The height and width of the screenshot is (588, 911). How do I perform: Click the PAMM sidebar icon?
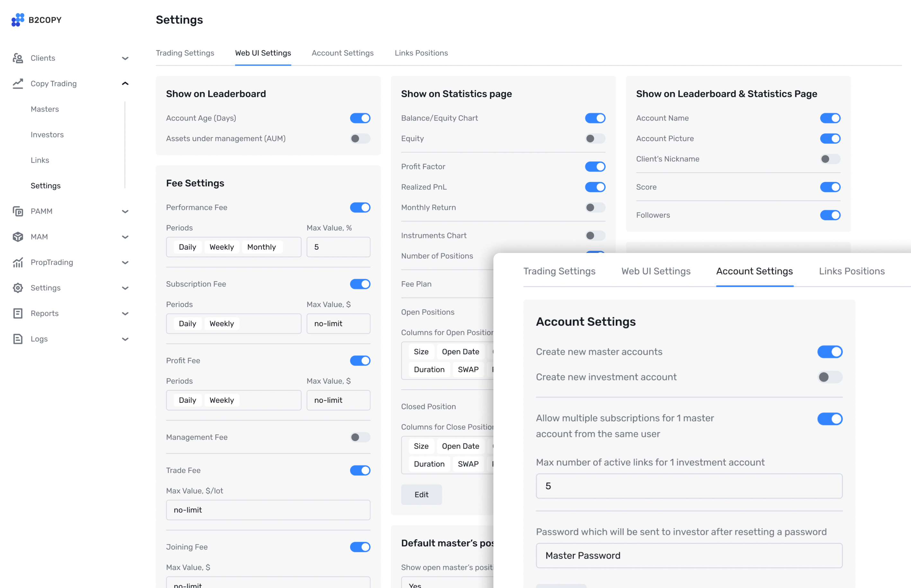pos(18,211)
